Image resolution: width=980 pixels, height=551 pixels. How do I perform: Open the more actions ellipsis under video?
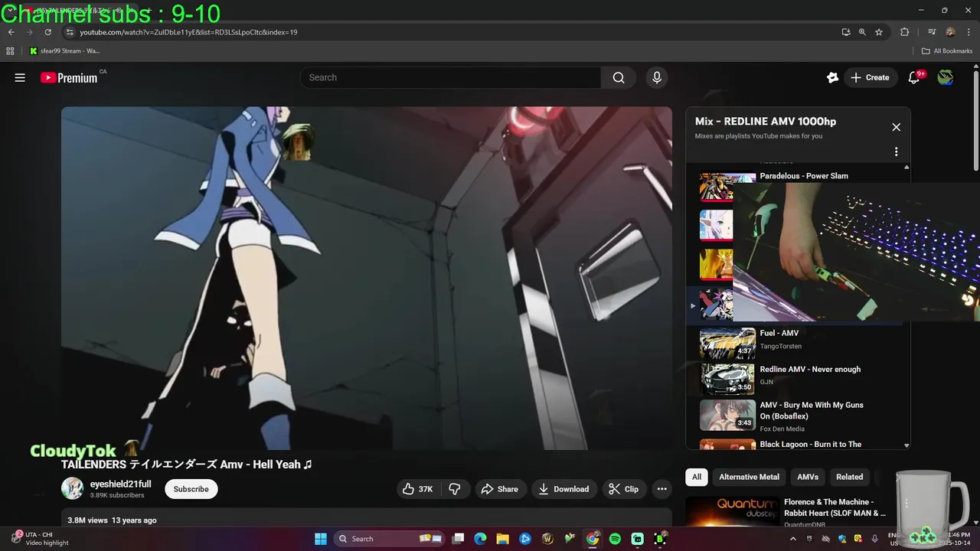(x=661, y=489)
